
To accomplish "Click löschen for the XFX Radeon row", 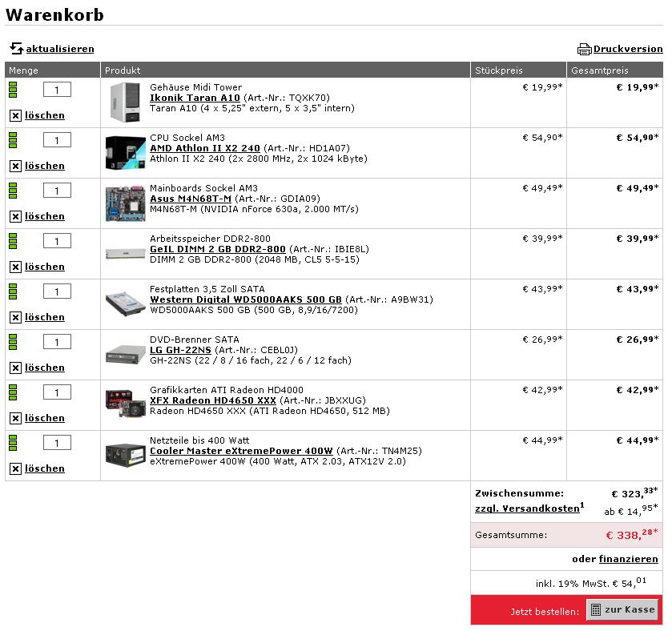I will click(x=45, y=419).
